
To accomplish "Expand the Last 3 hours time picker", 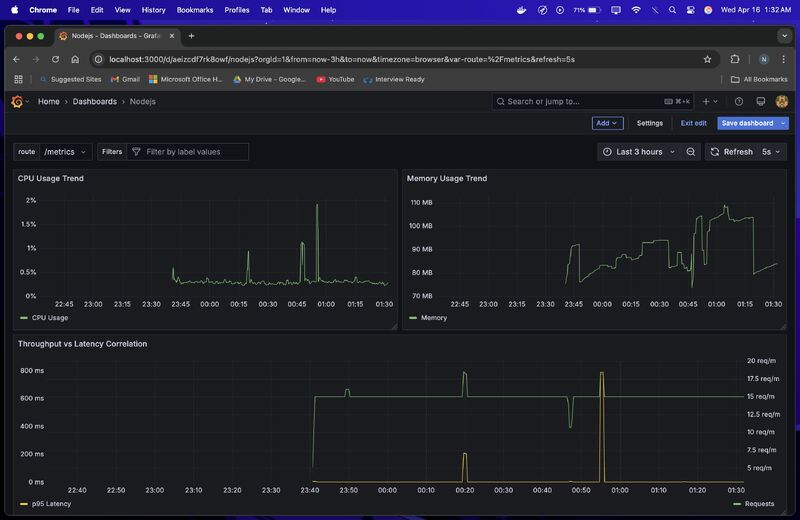I will (x=639, y=152).
